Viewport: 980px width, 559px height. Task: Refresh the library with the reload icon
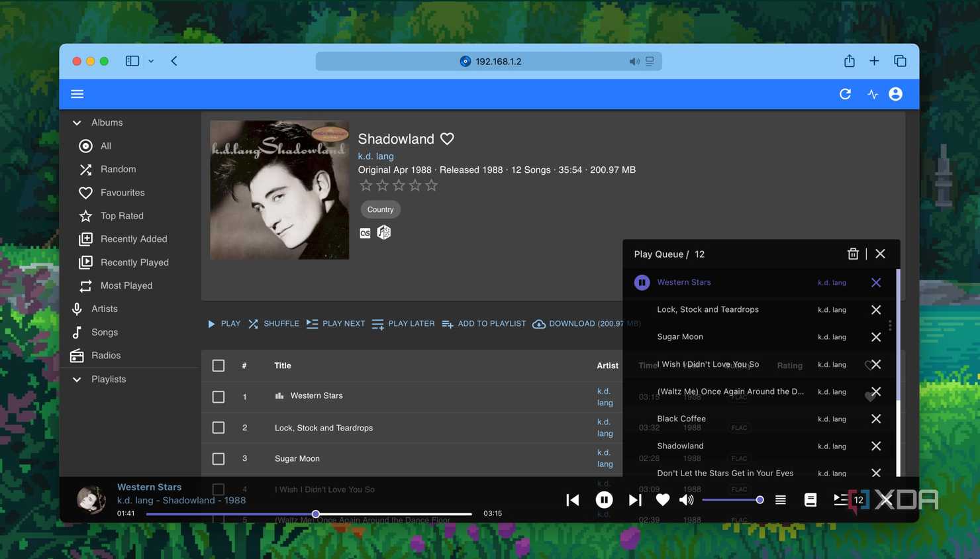pyautogui.click(x=845, y=94)
